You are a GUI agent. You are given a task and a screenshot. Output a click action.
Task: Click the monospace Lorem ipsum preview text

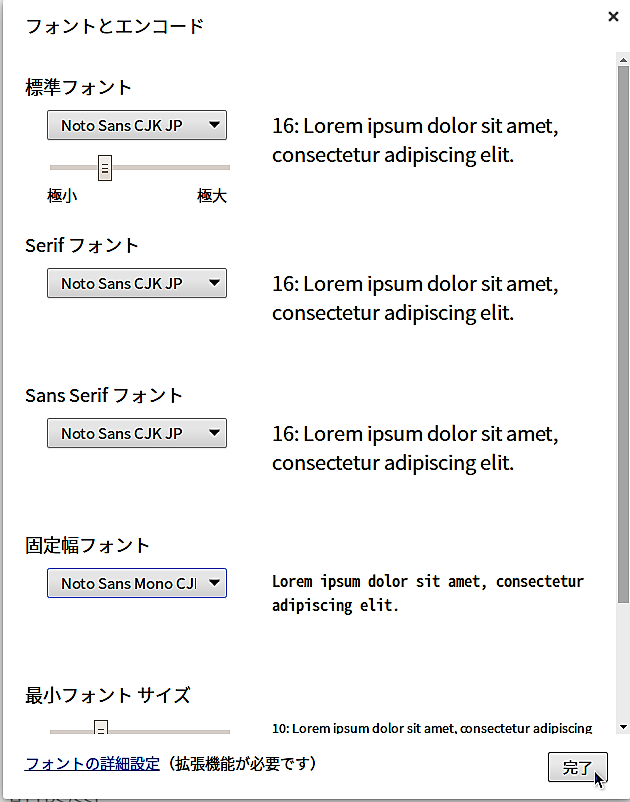428,593
